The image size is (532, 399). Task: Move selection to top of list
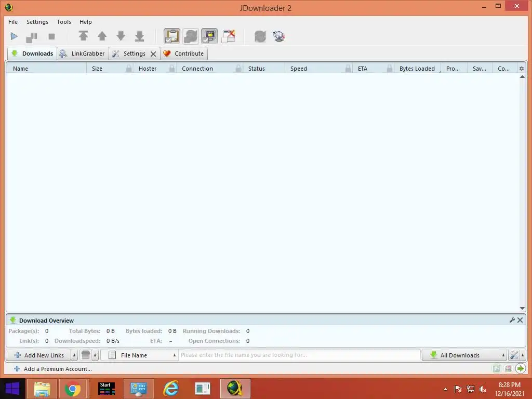83,36
